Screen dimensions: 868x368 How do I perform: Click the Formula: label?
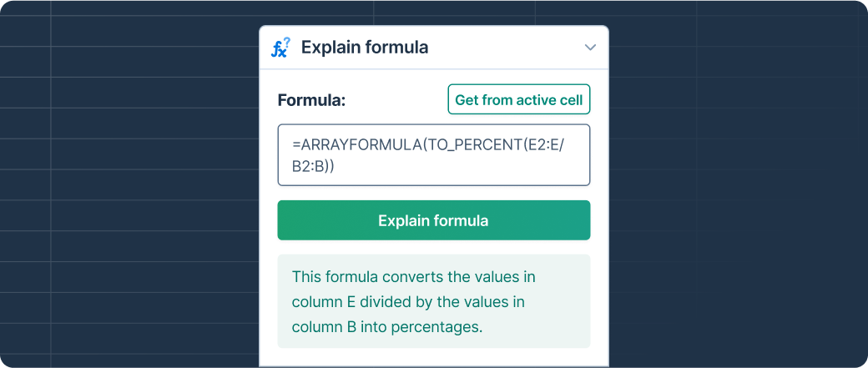coord(311,100)
